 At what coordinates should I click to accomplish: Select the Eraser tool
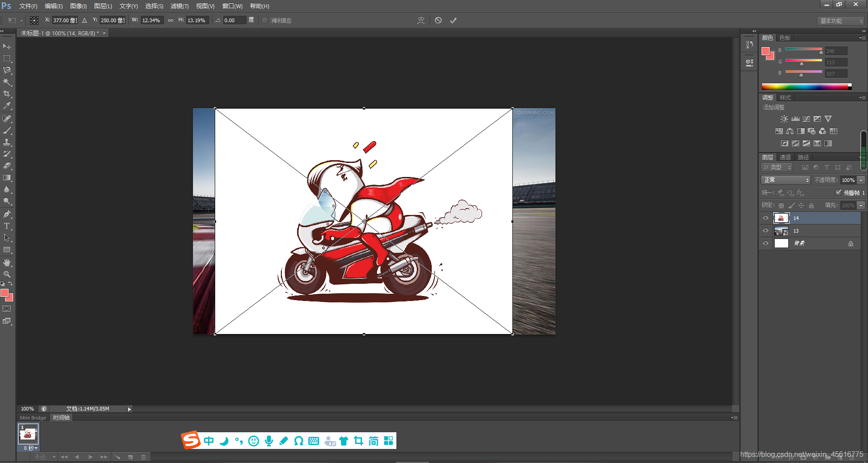coord(7,166)
